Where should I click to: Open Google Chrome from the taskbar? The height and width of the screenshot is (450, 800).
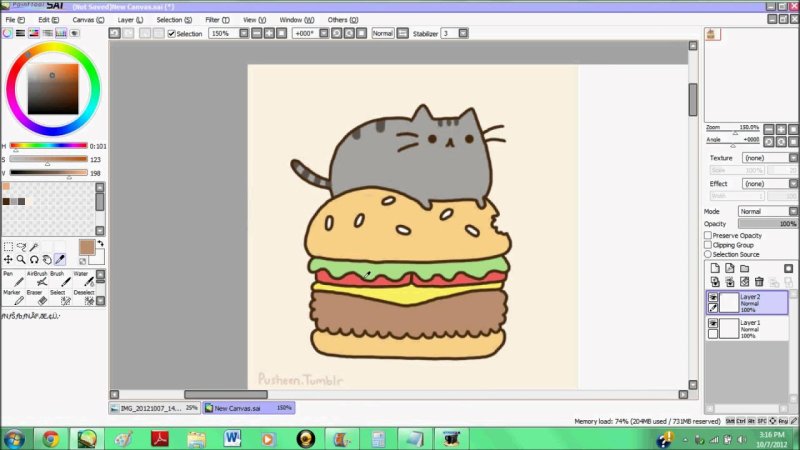click(x=50, y=438)
